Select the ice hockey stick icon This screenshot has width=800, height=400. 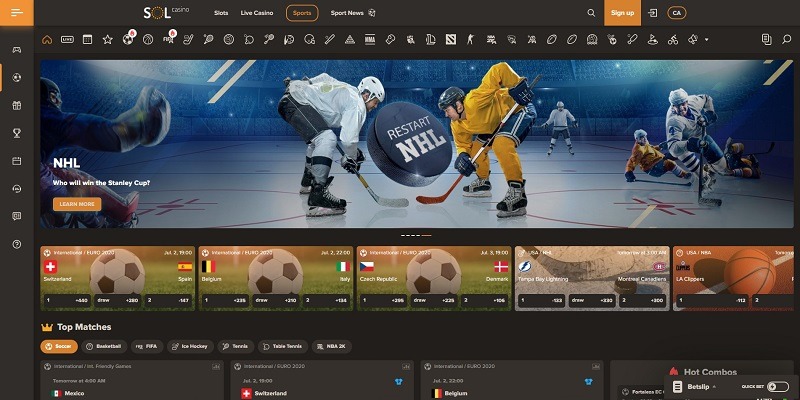188,39
